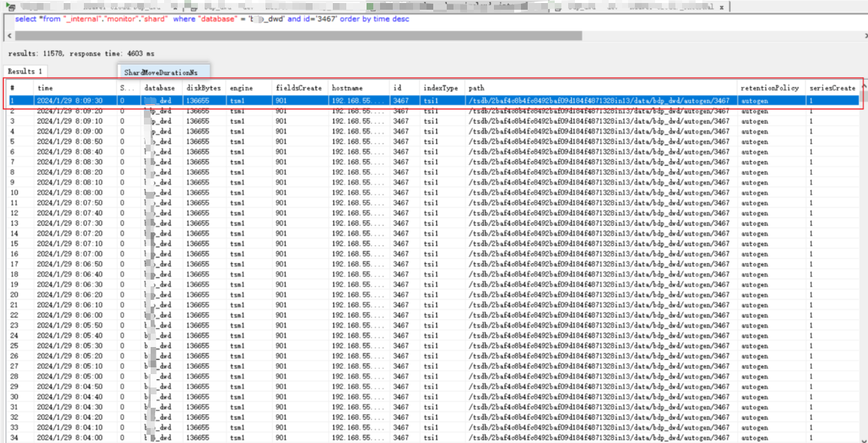The image size is (868, 443).
Task: Click the fieldsCreate column header
Action: point(301,88)
